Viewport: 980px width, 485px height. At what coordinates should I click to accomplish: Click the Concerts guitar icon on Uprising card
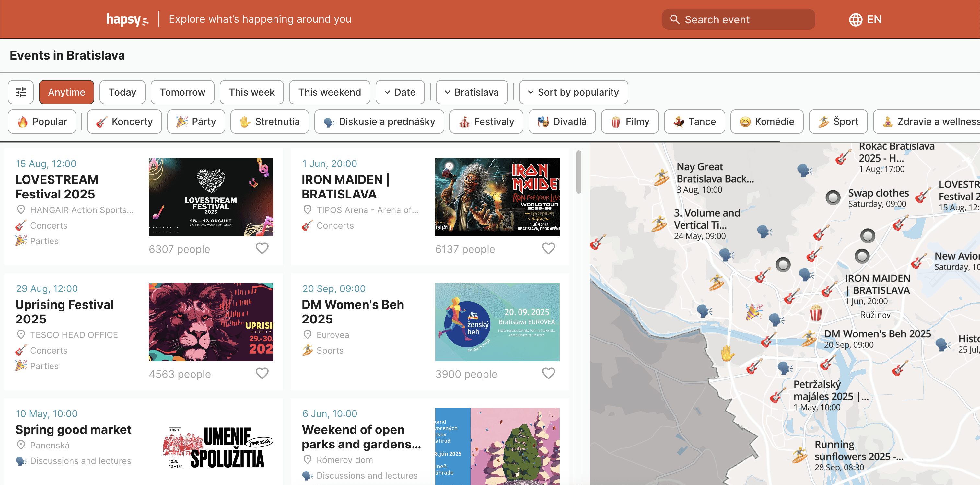tap(21, 350)
